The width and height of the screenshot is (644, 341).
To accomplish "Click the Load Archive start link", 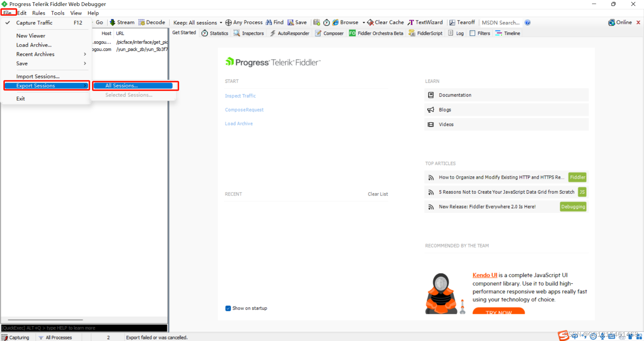I will [239, 124].
